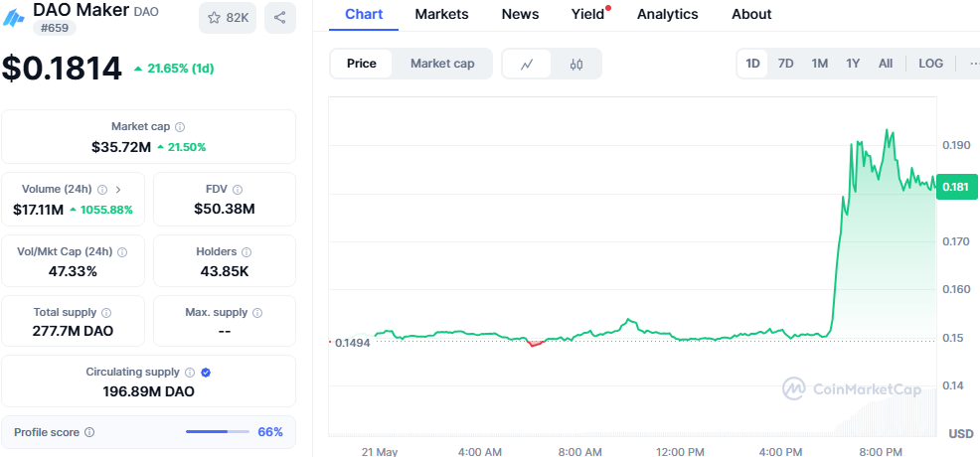
Task: Click the info icon next to Market cap
Action: [x=180, y=127]
